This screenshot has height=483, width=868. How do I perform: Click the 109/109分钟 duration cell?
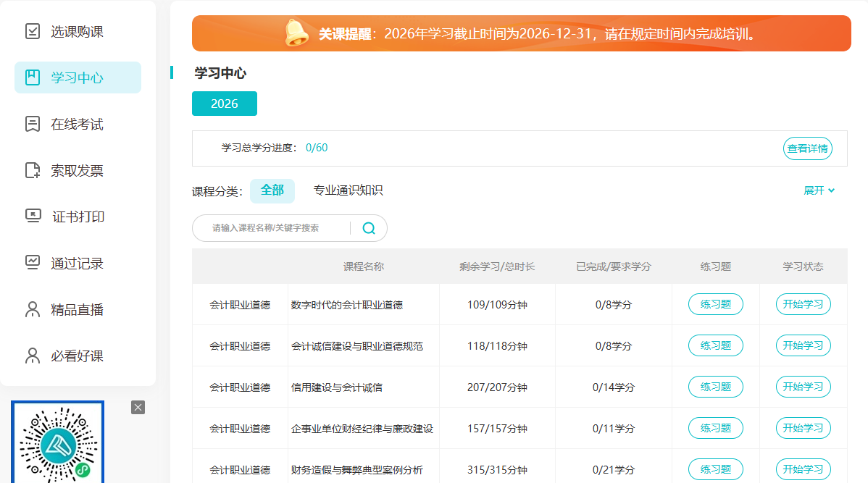[497, 305]
